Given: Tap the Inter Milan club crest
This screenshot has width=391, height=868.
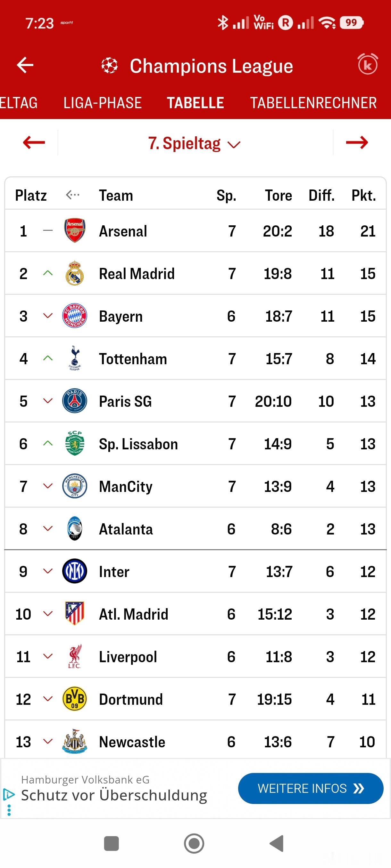Looking at the screenshot, I should click(x=75, y=572).
